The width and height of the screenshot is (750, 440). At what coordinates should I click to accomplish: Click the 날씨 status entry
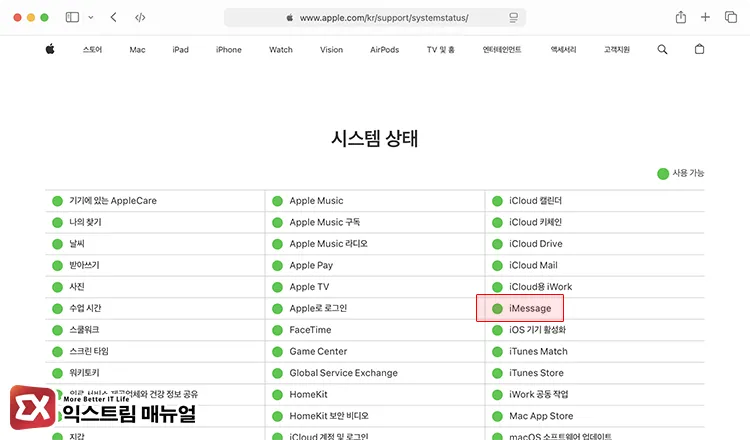(x=77, y=244)
